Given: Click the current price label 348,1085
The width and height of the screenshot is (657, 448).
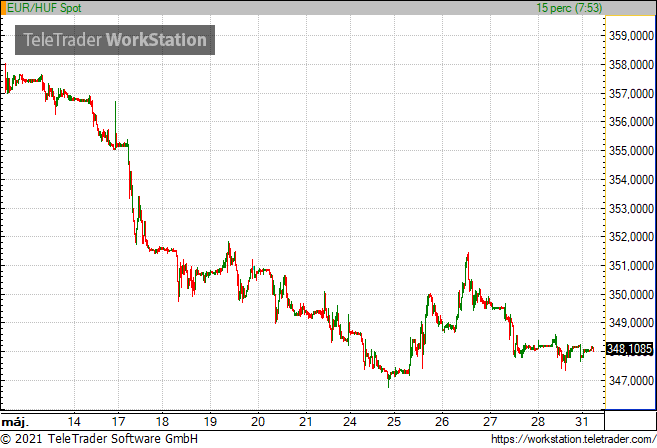Looking at the screenshot, I should point(629,349).
